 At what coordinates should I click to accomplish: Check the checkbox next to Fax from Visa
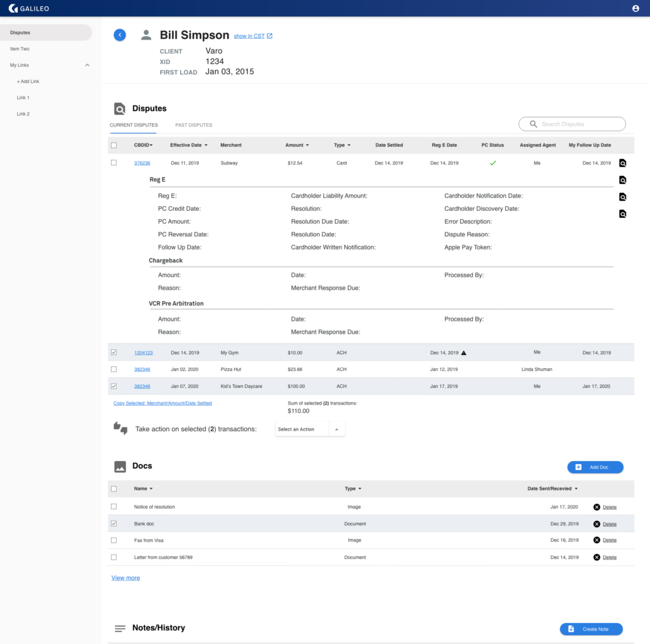pos(114,540)
